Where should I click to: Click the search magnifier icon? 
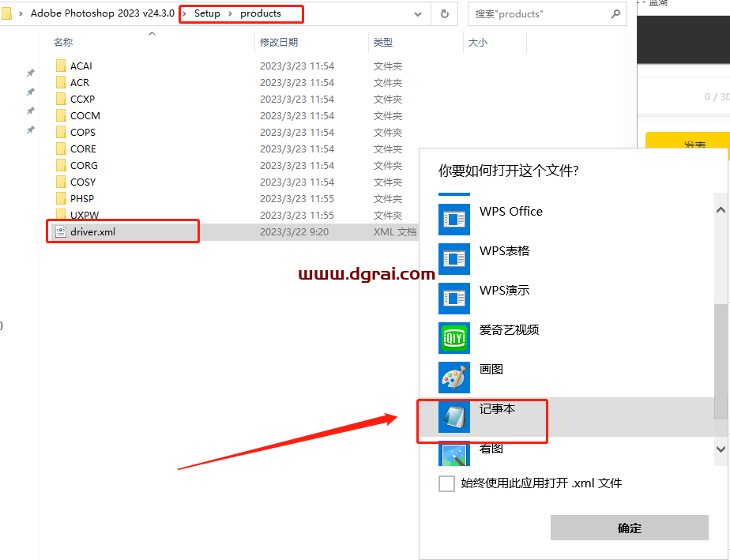(x=615, y=14)
